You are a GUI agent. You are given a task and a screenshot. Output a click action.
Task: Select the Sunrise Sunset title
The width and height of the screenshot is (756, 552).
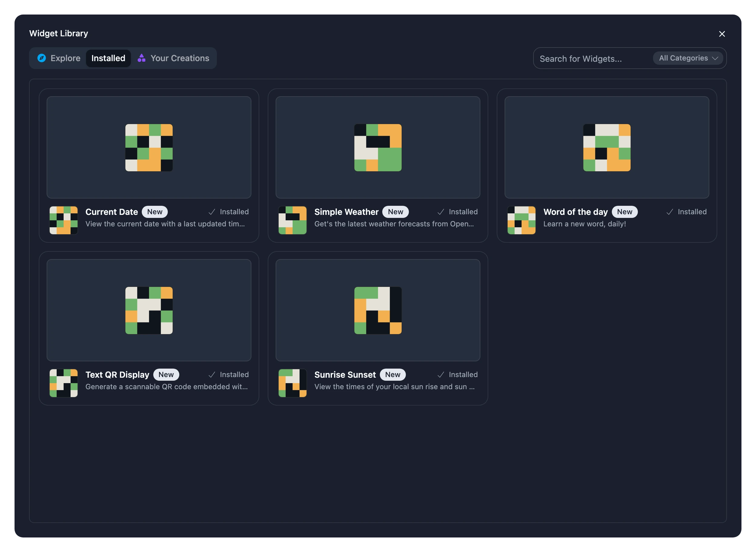point(345,375)
